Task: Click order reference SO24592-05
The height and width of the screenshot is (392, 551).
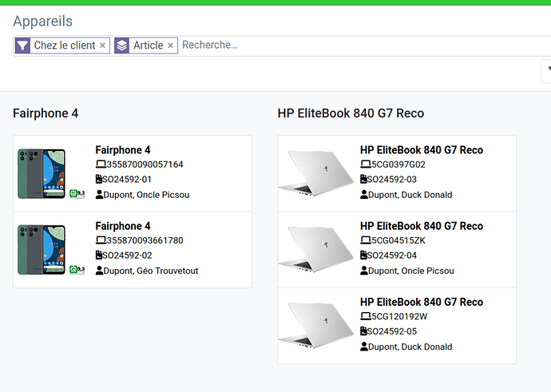Action: [392, 331]
